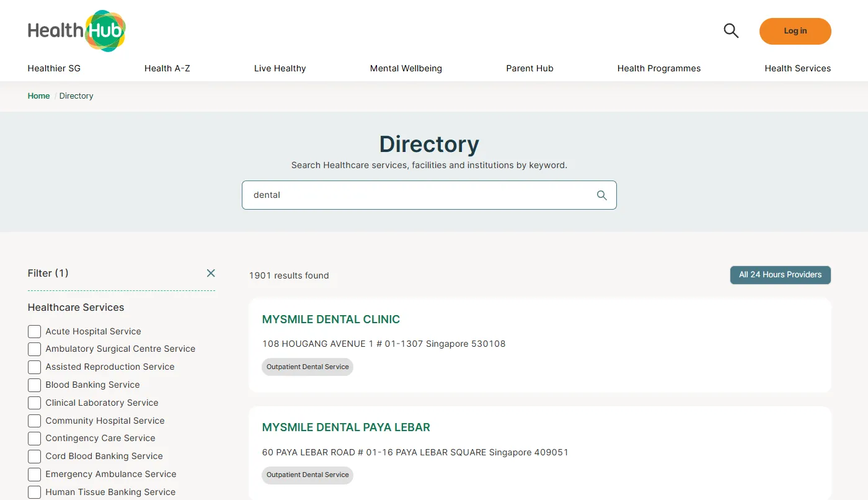
Task: Open the Mental Wellbeing menu
Action: 406,68
